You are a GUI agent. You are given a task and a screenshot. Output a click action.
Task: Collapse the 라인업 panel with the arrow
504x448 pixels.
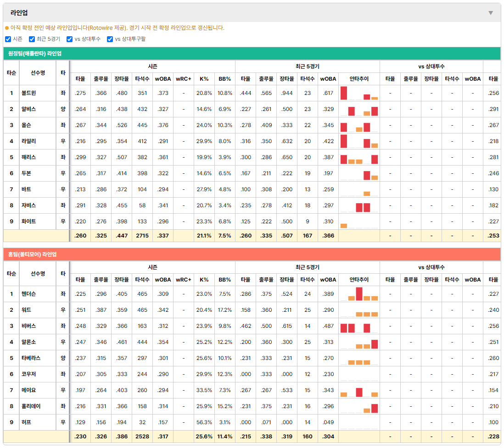point(491,13)
